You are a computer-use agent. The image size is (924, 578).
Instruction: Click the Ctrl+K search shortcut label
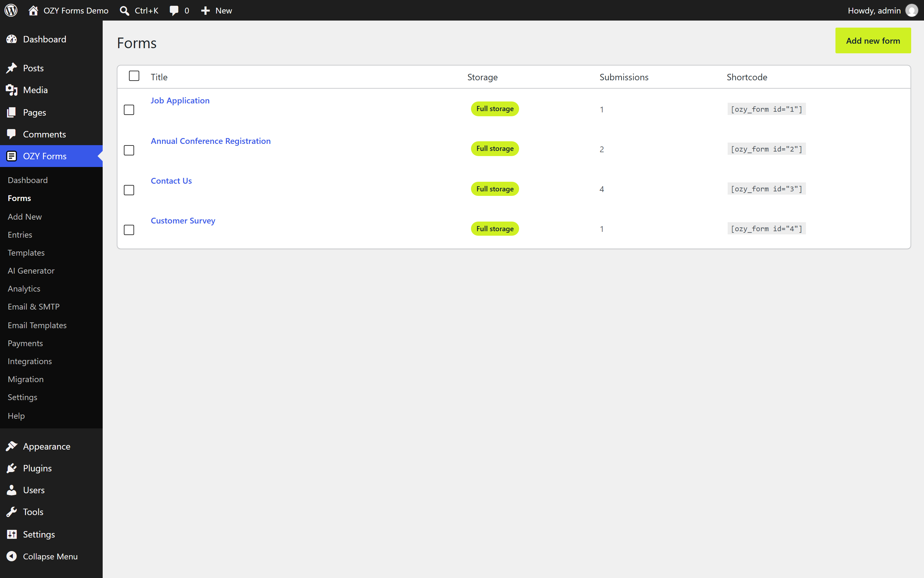pyautogui.click(x=146, y=10)
